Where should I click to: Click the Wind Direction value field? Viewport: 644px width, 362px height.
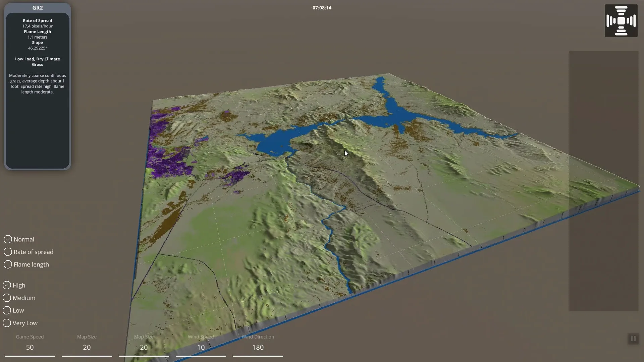258,348
